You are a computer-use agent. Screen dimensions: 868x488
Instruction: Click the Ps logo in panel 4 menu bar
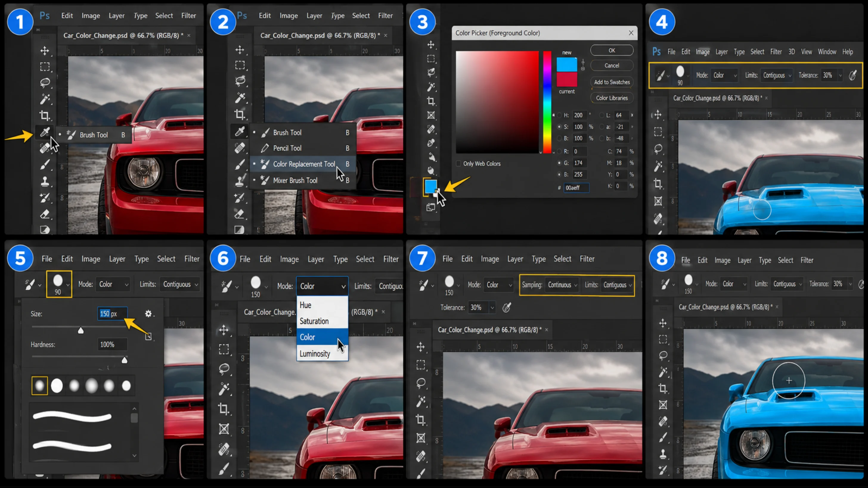[x=656, y=52]
